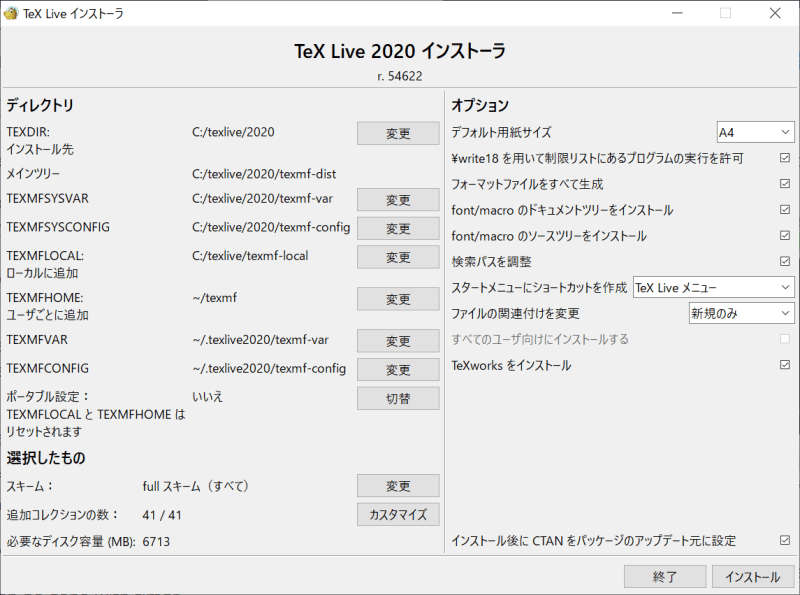Click 変更 button for TEXMFSYSVAR
Screen dimensions: 800x595
click(398, 199)
